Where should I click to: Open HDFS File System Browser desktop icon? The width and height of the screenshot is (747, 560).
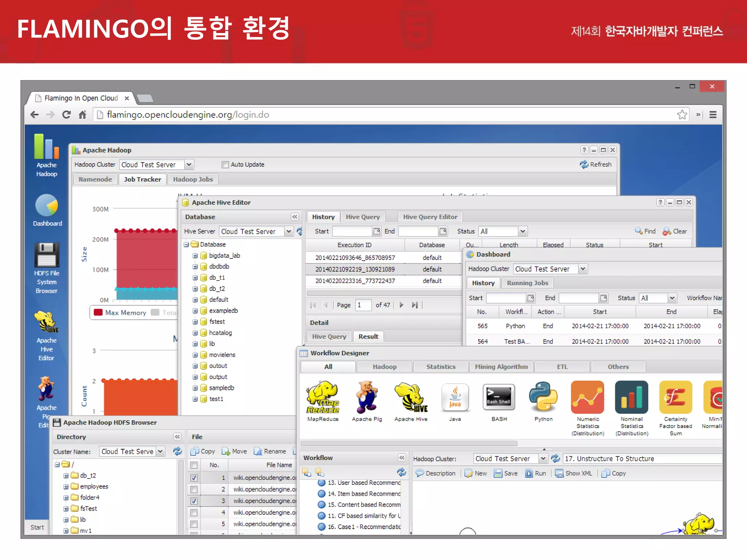[46, 268]
